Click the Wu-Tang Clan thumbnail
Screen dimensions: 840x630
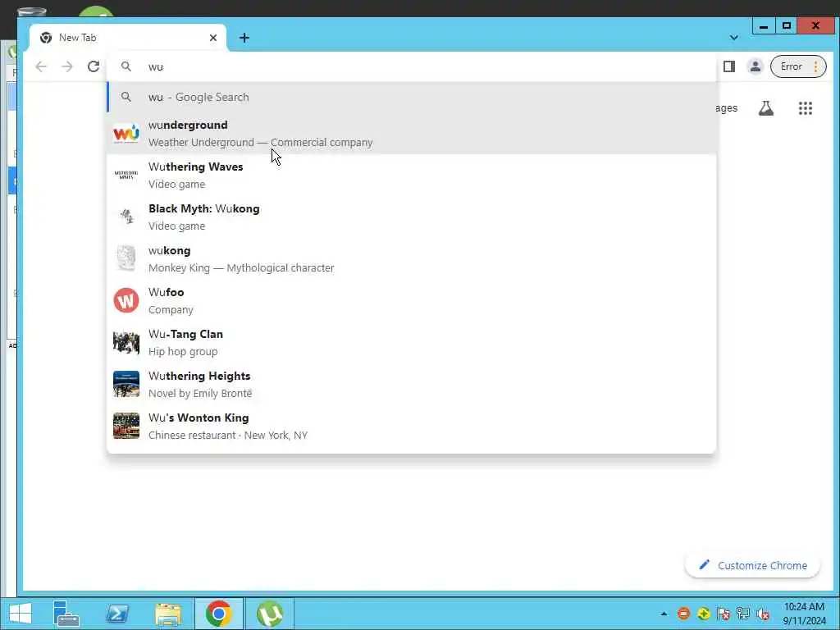(126, 342)
